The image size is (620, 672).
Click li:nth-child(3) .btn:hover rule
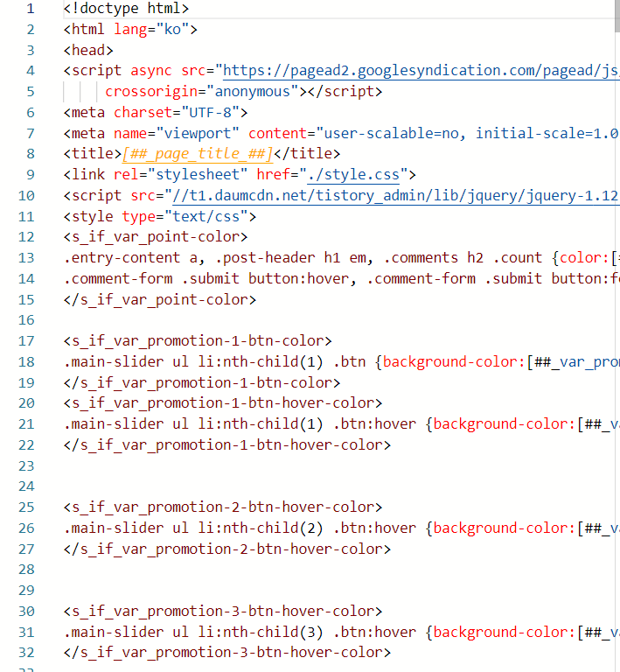(307, 633)
